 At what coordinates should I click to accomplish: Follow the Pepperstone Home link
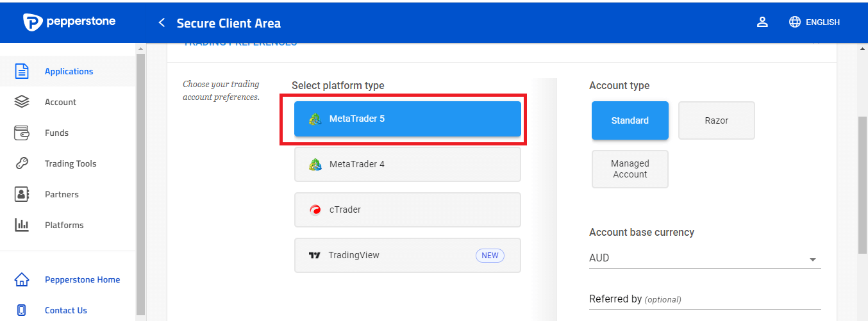pyautogui.click(x=82, y=279)
